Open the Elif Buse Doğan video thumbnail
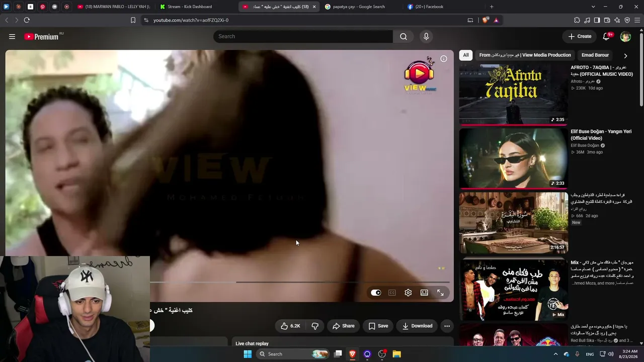 click(x=513, y=158)
